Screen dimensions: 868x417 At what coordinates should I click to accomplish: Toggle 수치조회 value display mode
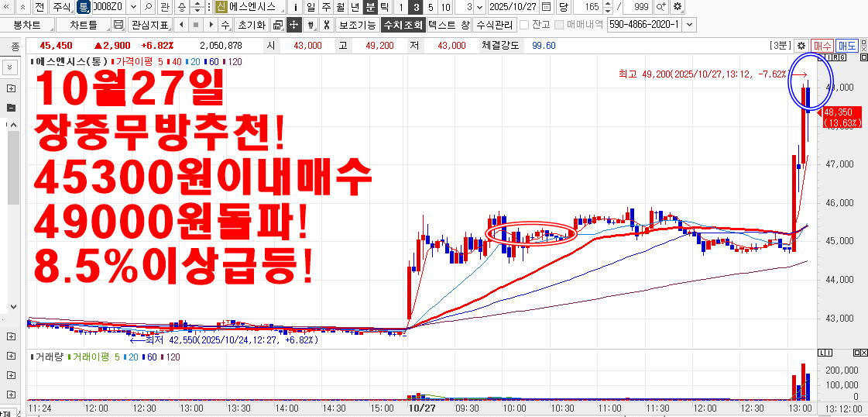click(x=403, y=25)
